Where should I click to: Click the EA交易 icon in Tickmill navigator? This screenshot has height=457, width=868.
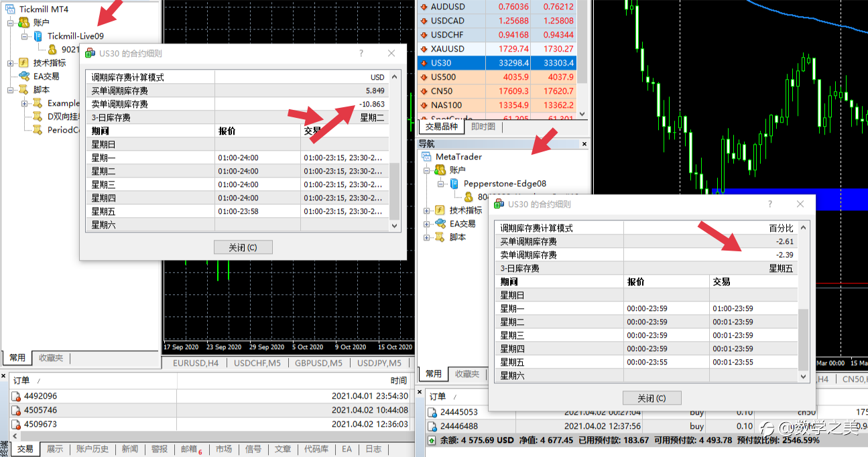point(24,76)
